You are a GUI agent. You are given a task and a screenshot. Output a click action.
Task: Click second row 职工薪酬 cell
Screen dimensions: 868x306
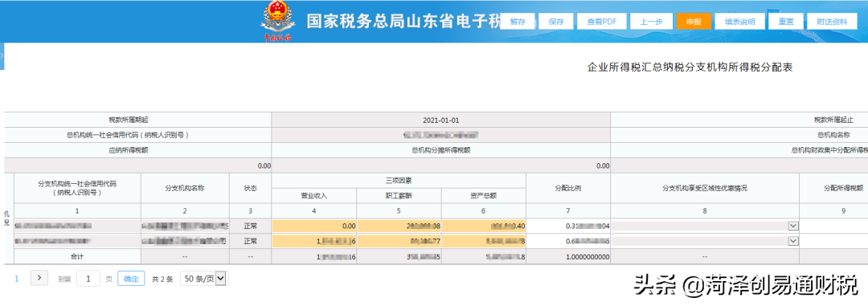pos(399,241)
